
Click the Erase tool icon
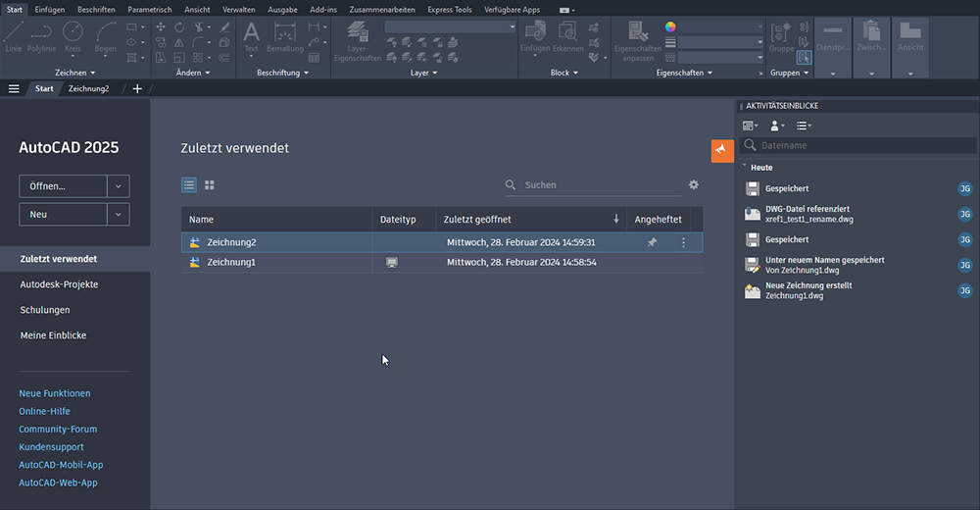[223, 26]
